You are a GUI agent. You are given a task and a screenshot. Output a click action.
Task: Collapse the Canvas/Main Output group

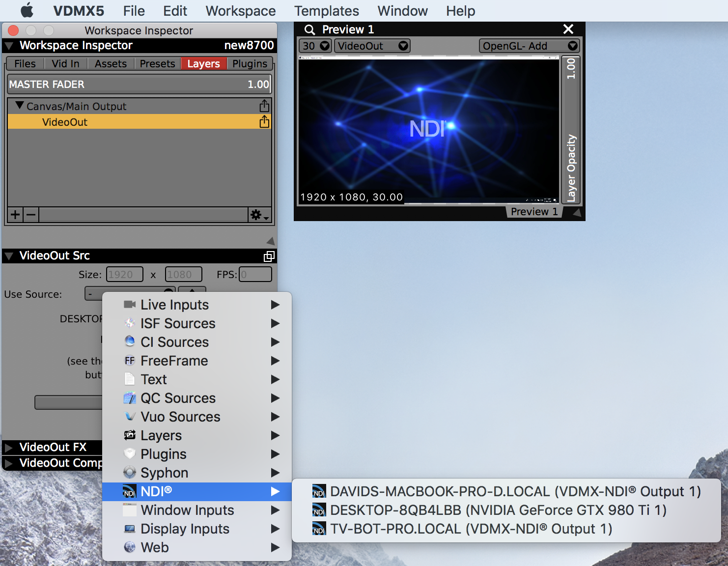coord(20,105)
